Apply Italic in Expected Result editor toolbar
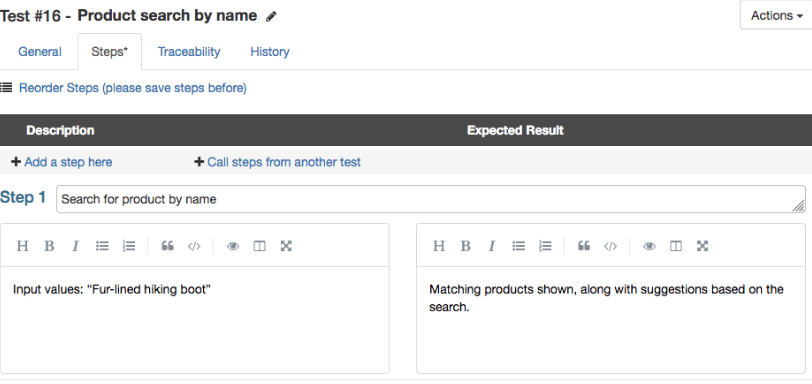Image resolution: width=812 pixels, height=384 pixels. pos(492,246)
